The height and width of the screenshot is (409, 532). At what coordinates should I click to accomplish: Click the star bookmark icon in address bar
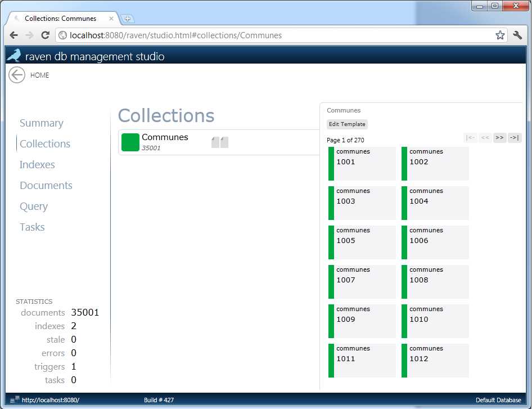pyautogui.click(x=500, y=35)
